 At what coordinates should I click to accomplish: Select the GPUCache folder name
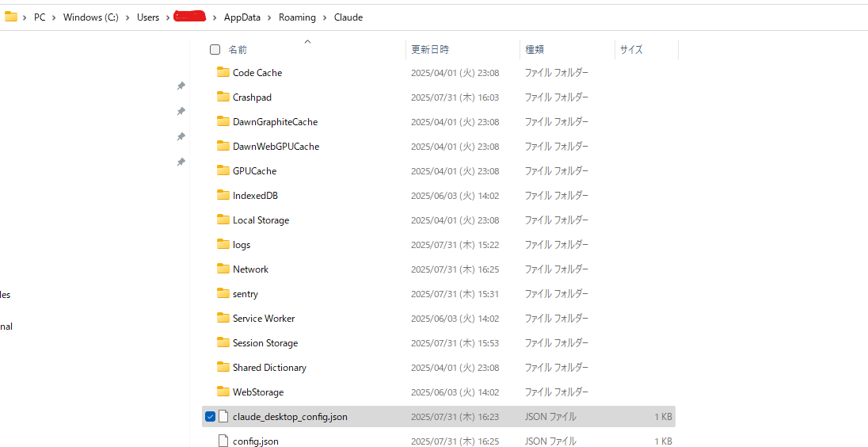click(255, 170)
